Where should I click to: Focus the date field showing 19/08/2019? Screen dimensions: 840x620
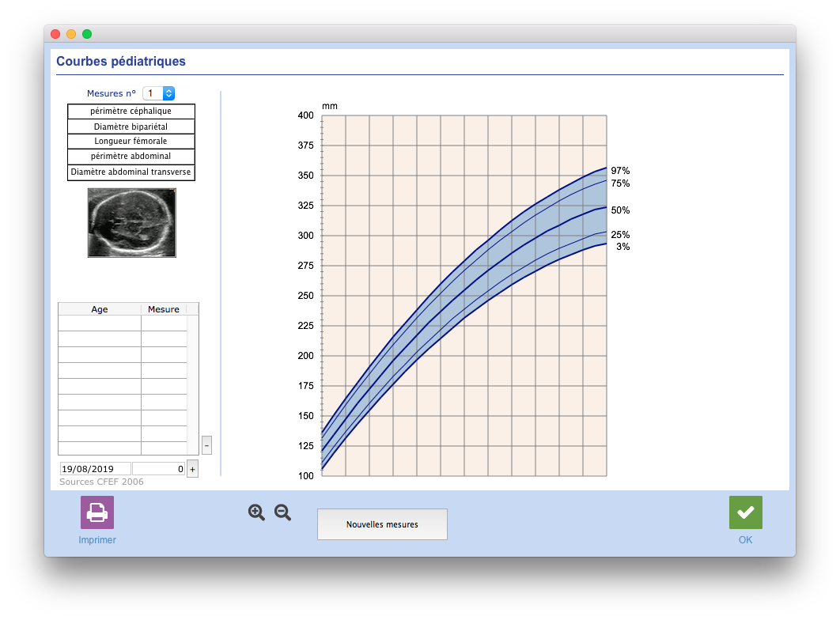[x=96, y=469]
